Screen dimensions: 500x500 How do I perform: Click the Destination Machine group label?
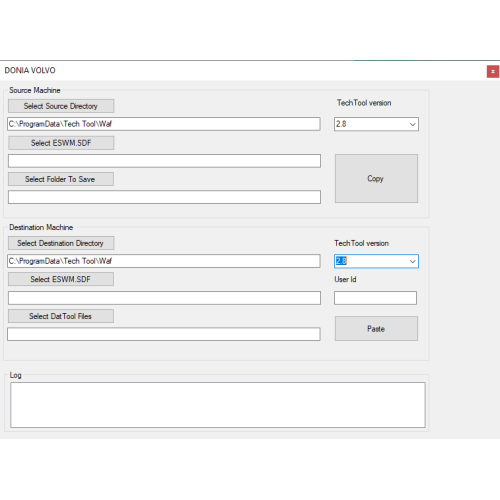pos(41,227)
